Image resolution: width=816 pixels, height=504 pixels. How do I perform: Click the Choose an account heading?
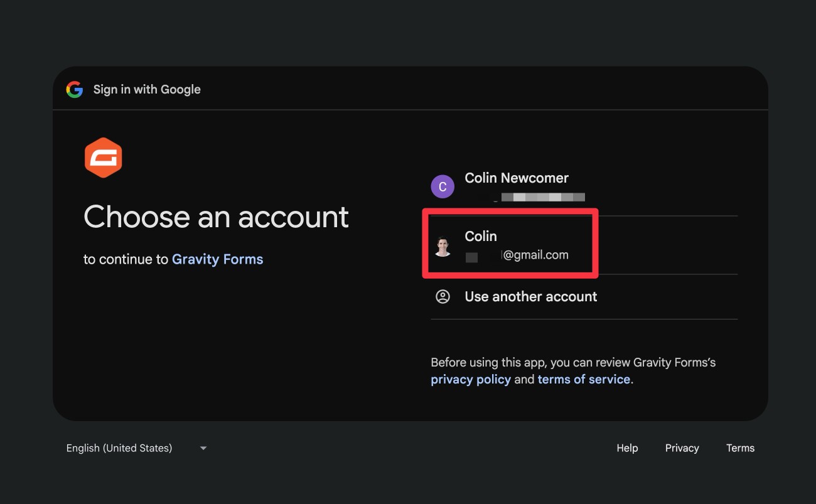(216, 217)
